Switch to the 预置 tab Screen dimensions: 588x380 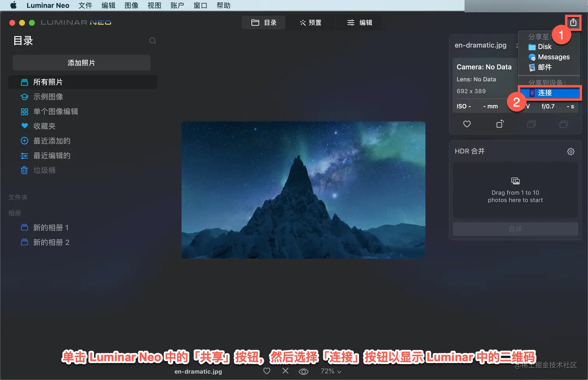pos(310,23)
